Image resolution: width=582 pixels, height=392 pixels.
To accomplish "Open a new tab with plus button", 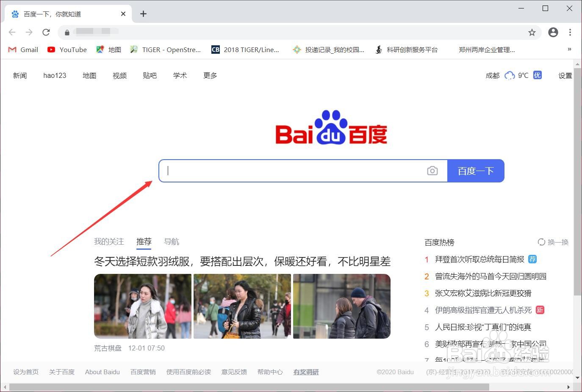I will [143, 14].
